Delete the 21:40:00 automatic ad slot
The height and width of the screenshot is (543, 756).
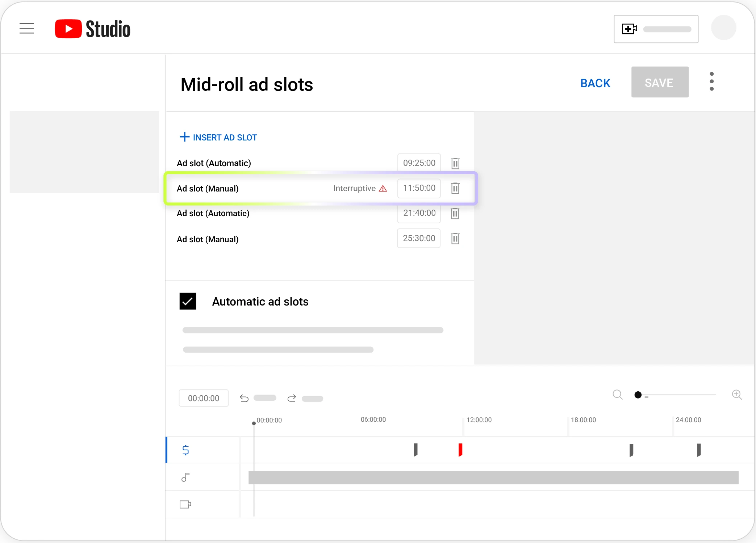pos(455,213)
